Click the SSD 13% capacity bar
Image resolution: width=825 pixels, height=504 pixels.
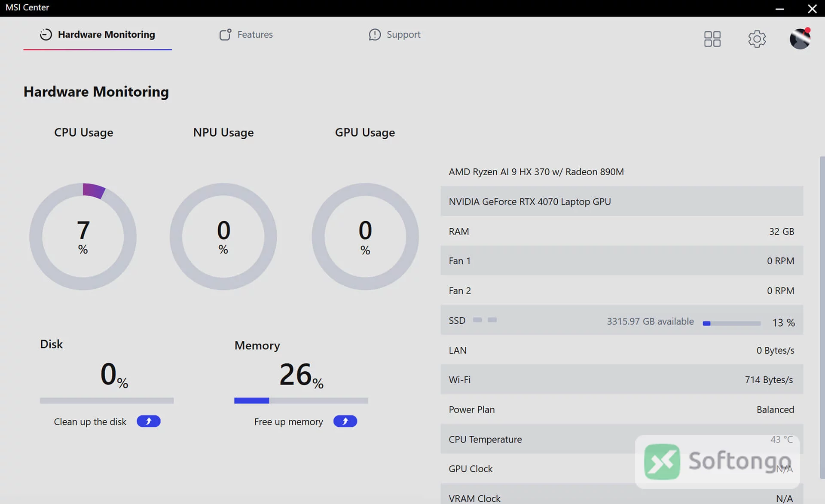coord(732,324)
